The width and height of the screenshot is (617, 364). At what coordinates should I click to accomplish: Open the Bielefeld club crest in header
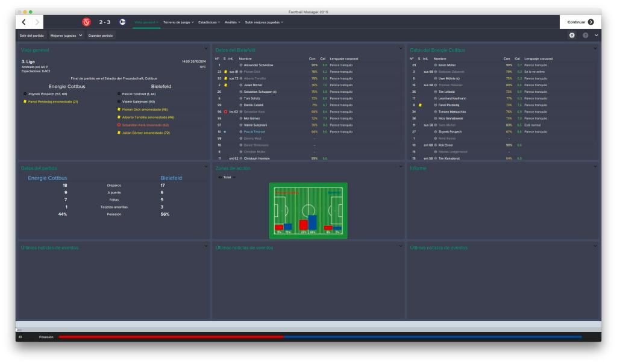(123, 22)
